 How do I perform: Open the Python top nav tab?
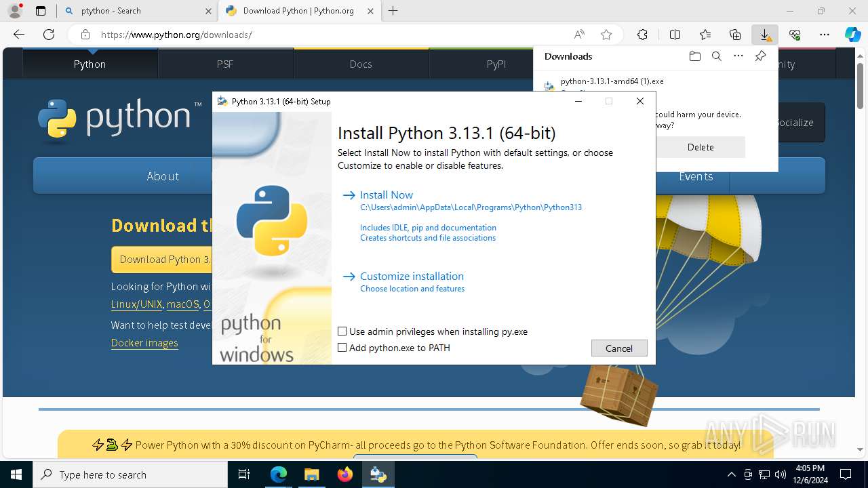(x=90, y=64)
